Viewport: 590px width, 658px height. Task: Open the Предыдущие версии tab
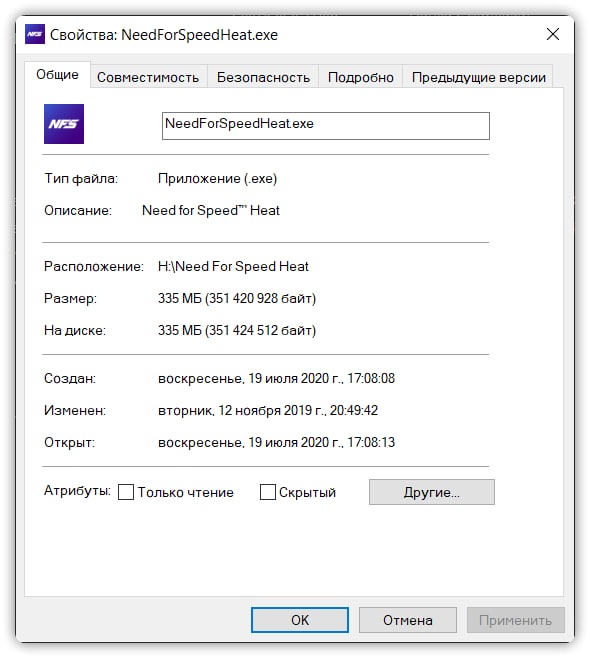tap(479, 77)
